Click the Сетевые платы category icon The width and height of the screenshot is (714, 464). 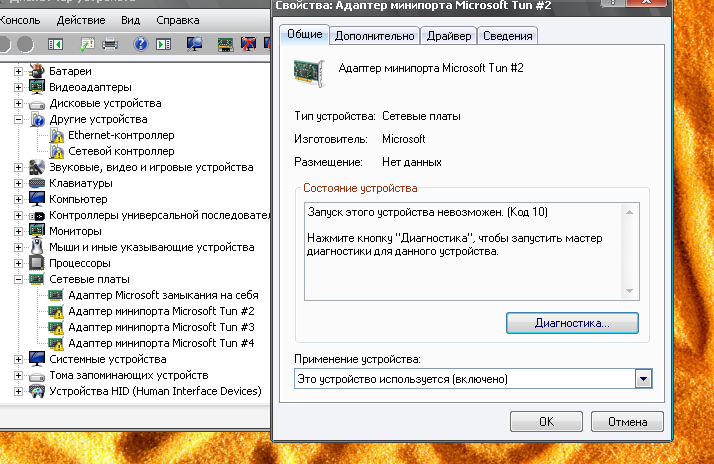tap(37, 279)
